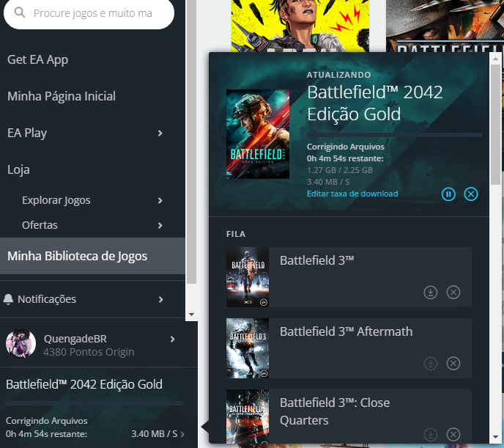Expand the Ofertas chevron
The height and width of the screenshot is (448, 504).
tap(160, 225)
